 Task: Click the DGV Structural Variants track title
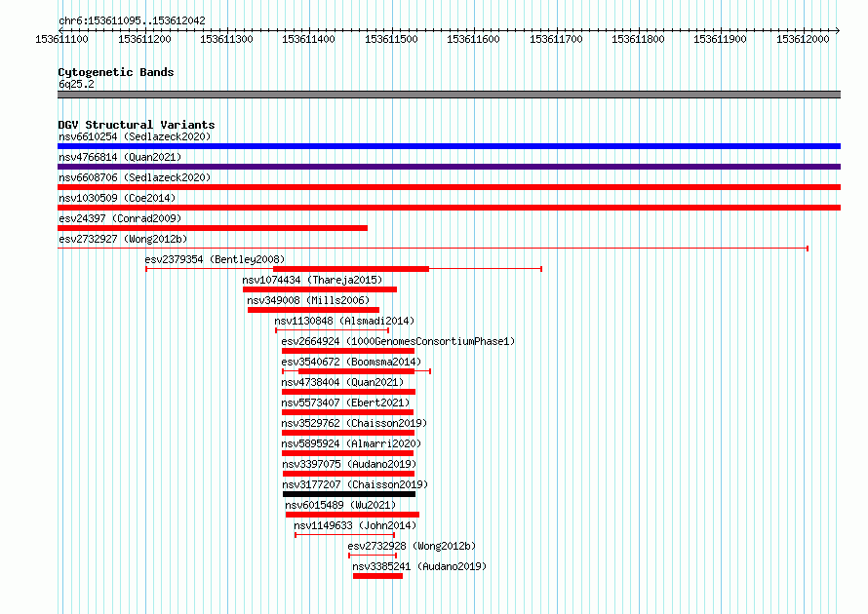(x=137, y=125)
